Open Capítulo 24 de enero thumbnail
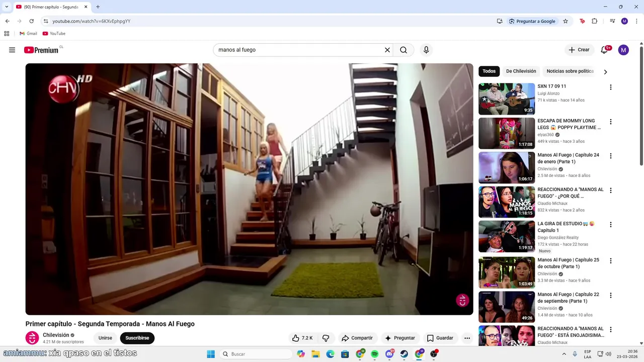The image size is (644, 362). 507,168
